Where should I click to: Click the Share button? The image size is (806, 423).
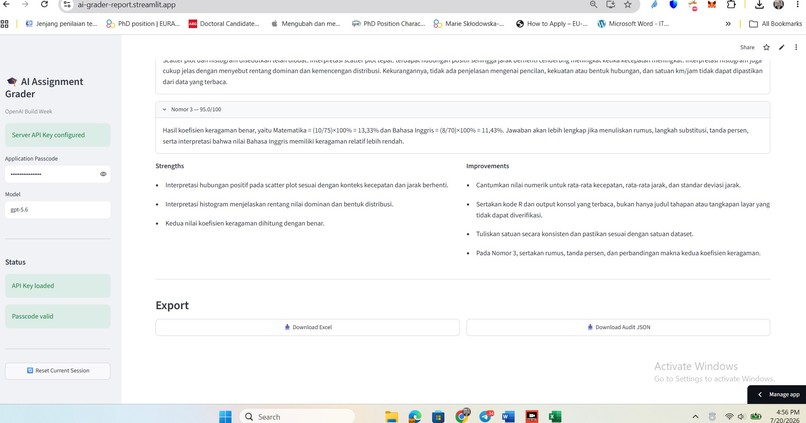click(x=747, y=47)
